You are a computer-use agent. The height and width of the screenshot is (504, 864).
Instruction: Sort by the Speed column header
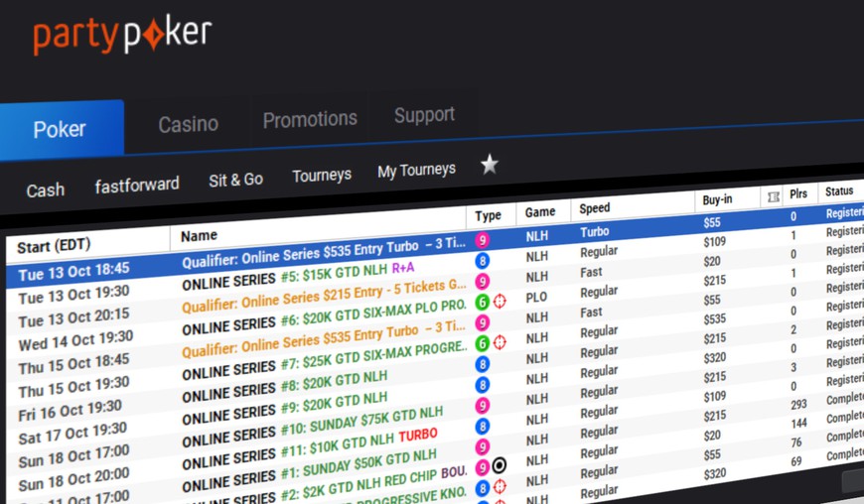pos(595,208)
